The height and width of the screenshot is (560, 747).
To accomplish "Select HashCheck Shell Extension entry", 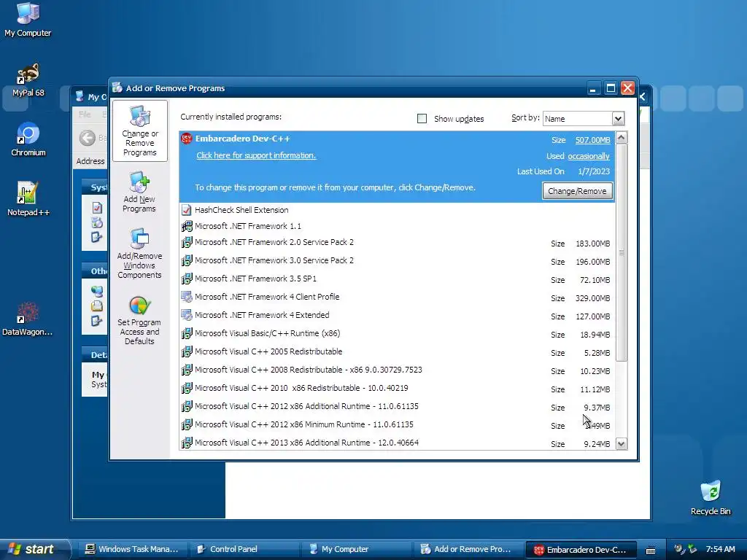I will coord(396,210).
